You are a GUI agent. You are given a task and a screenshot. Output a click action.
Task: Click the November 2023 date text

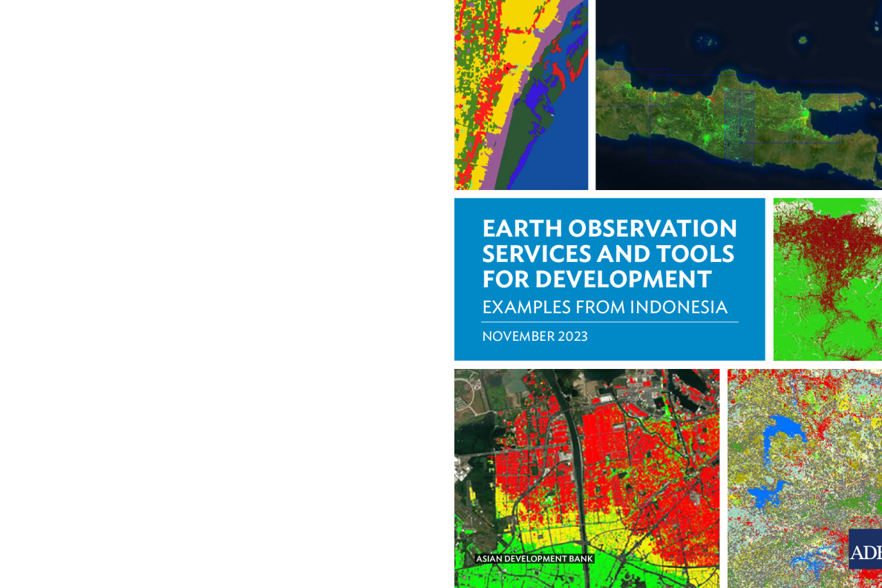[535, 336]
